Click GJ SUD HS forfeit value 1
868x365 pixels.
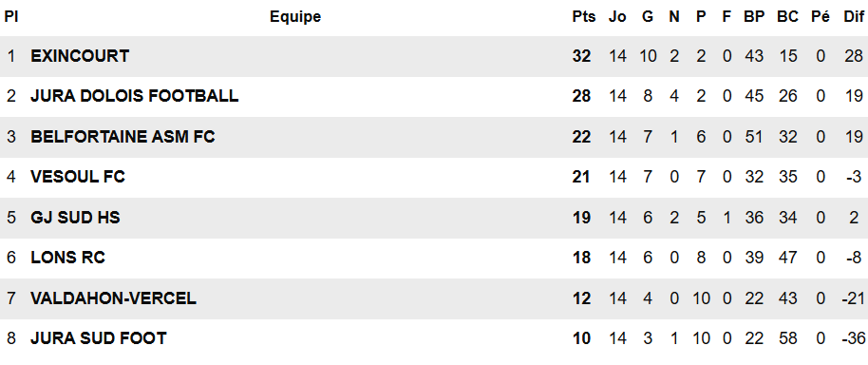coord(726,217)
